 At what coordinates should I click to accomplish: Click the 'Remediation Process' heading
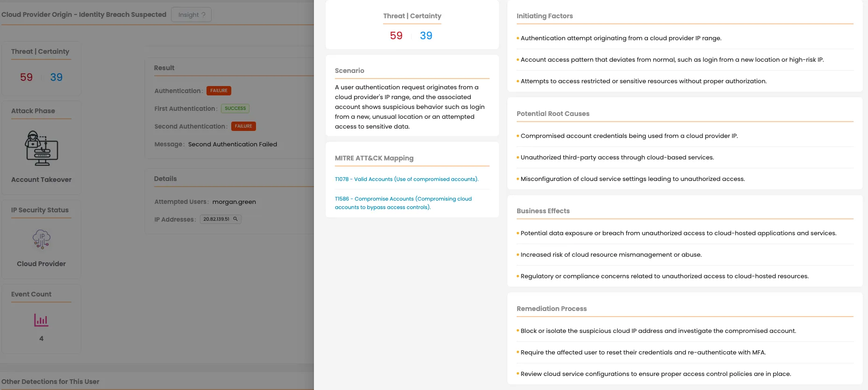[552, 309]
